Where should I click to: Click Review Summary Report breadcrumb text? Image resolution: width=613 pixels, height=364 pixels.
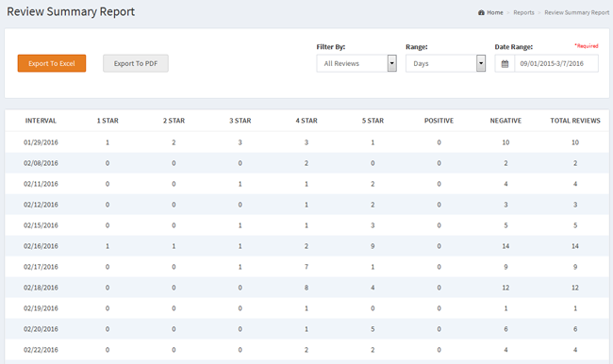[x=576, y=12]
